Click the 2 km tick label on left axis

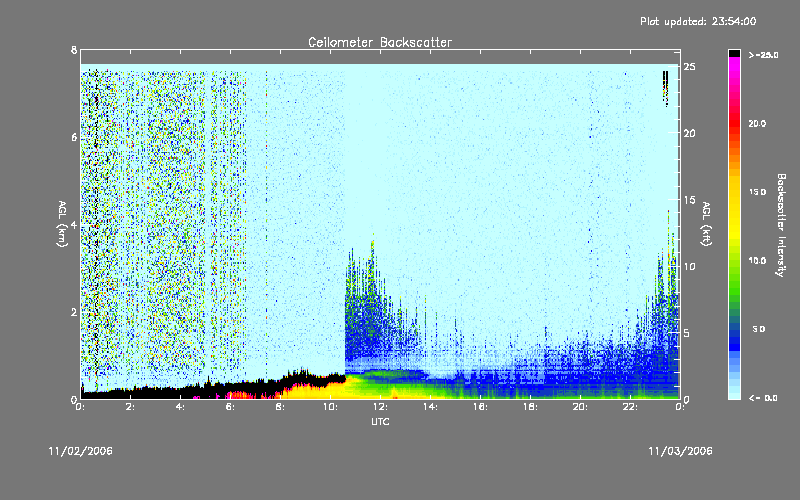tap(74, 312)
